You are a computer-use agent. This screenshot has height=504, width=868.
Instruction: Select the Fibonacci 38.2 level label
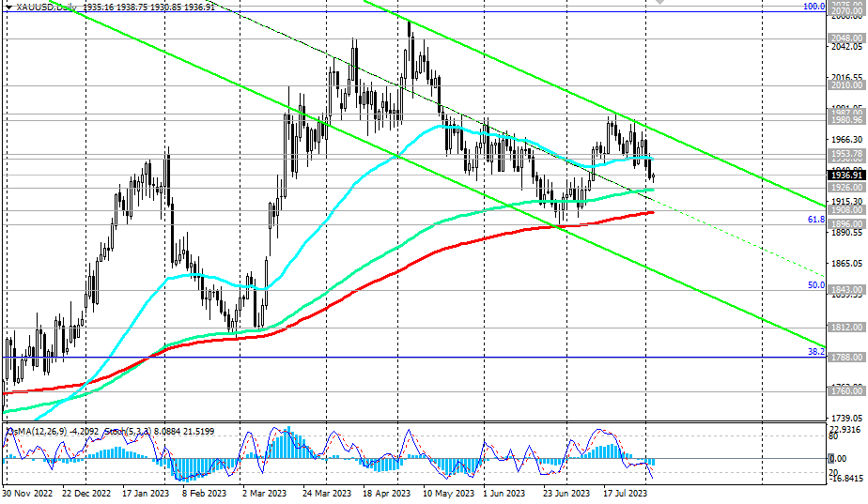coord(815,352)
